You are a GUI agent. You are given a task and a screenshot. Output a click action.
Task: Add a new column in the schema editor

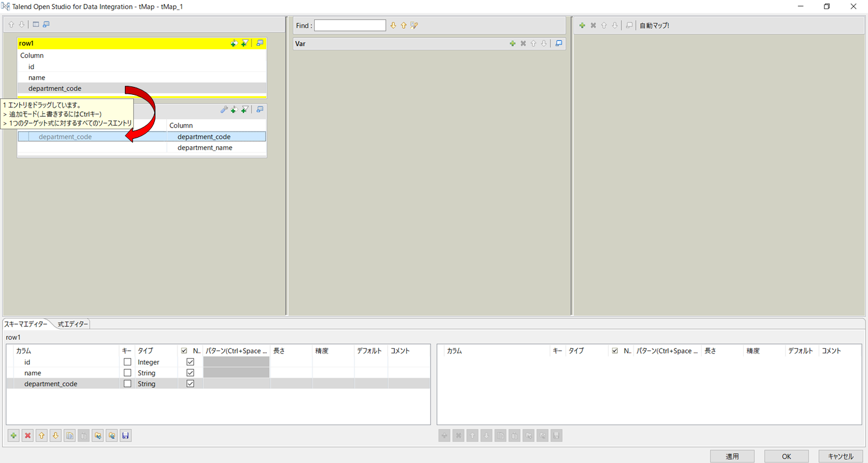pyautogui.click(x=13, y=435)
